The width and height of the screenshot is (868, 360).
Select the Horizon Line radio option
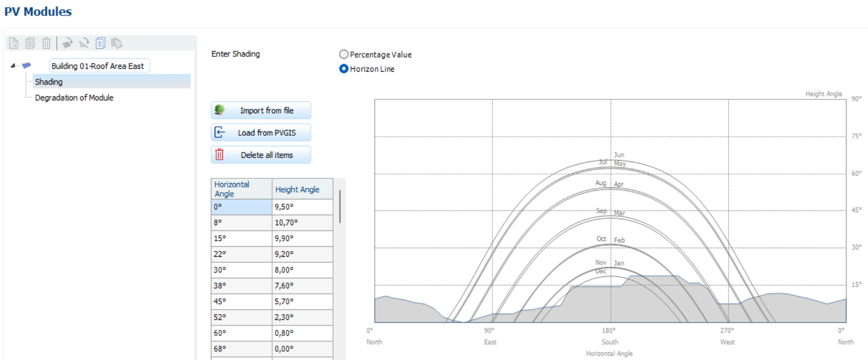(344, 69)
